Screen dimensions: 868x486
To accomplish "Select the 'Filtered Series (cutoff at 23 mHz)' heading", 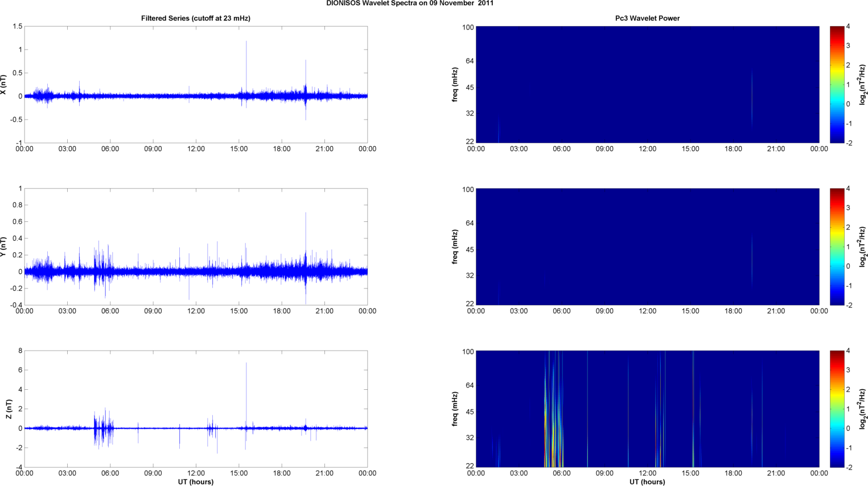I will click(196, 18).
